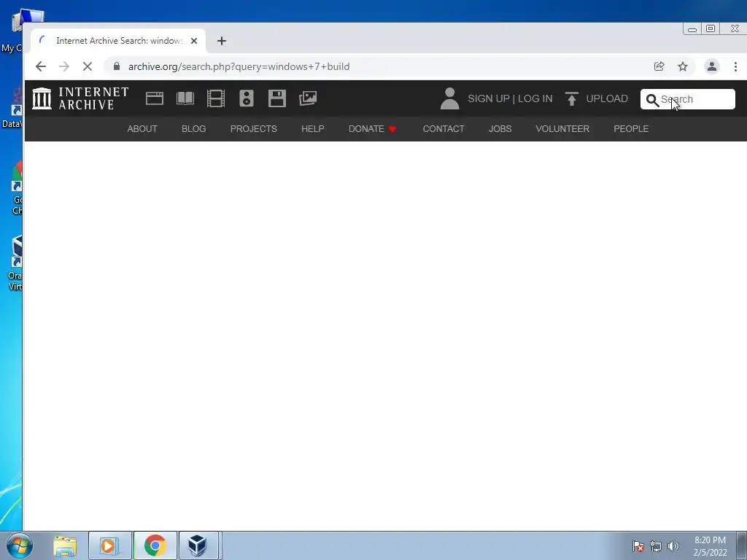Image resolution: width=747 pixels, height=560 pixels.
Task: Open the PEOPLE page
Action: point(631,129)
